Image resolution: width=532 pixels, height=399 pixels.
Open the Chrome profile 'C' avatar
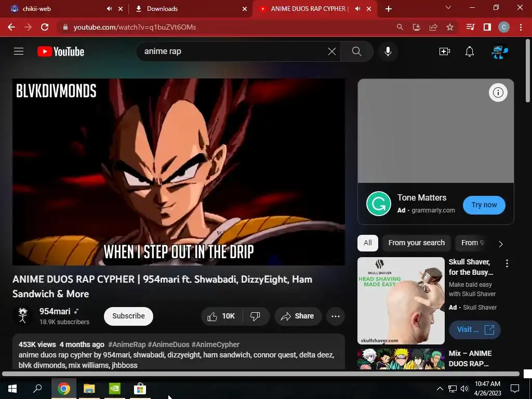(x=504, y=27)
